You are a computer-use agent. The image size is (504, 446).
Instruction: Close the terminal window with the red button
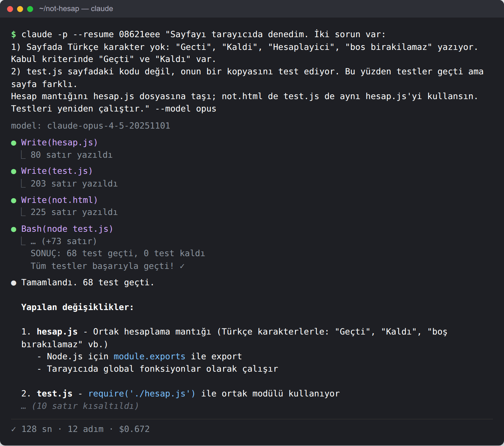point(10,9)
